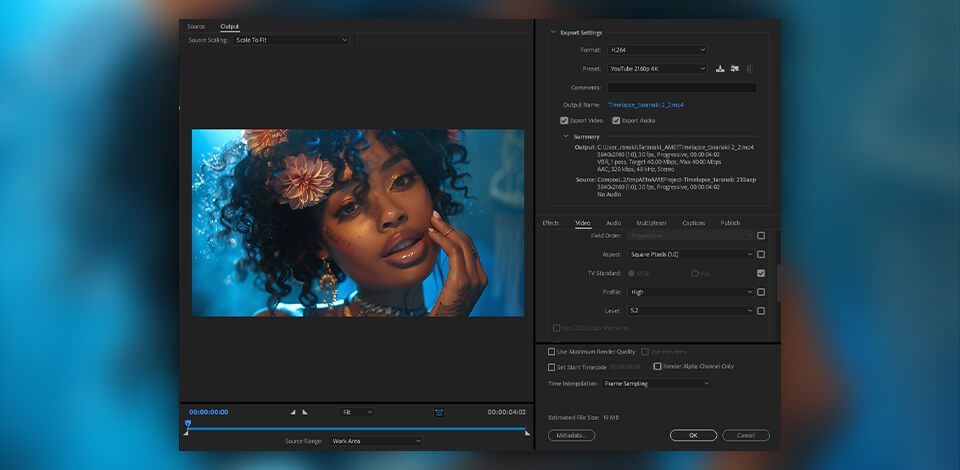
Task: Click the Estimated File Size text
Action: point(583,417)
